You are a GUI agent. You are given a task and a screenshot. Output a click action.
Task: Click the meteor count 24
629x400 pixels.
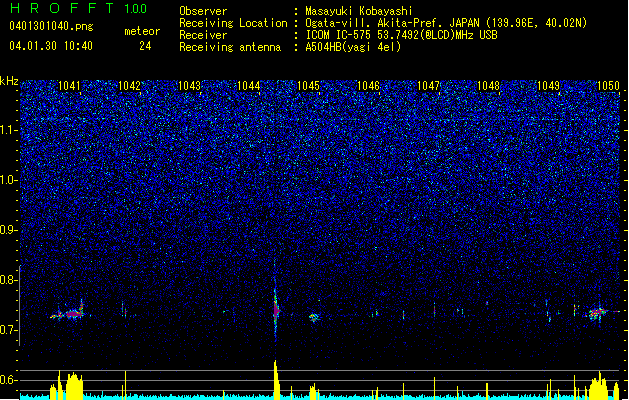pyautogui.click(x=145, y=46)
